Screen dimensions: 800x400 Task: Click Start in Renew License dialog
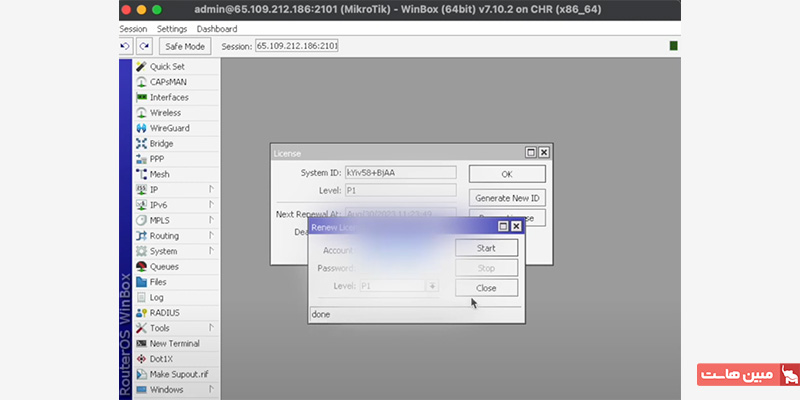pyautogui.click(x=486, y=248)
